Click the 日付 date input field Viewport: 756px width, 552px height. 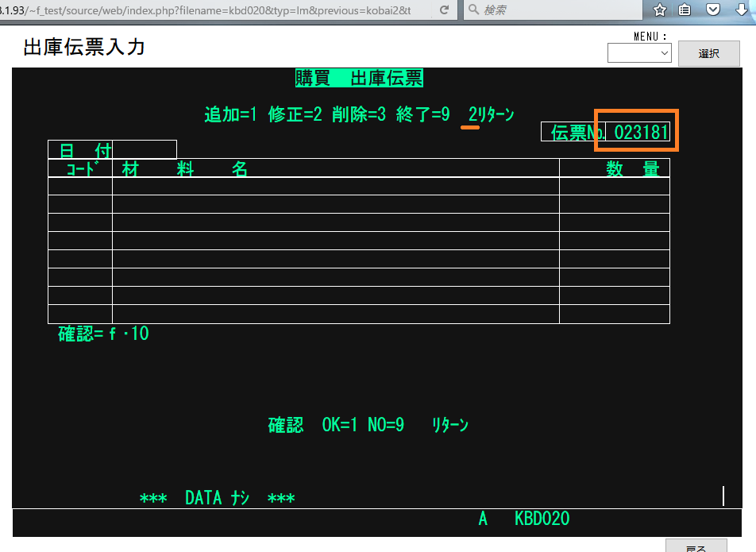point(145,149)
